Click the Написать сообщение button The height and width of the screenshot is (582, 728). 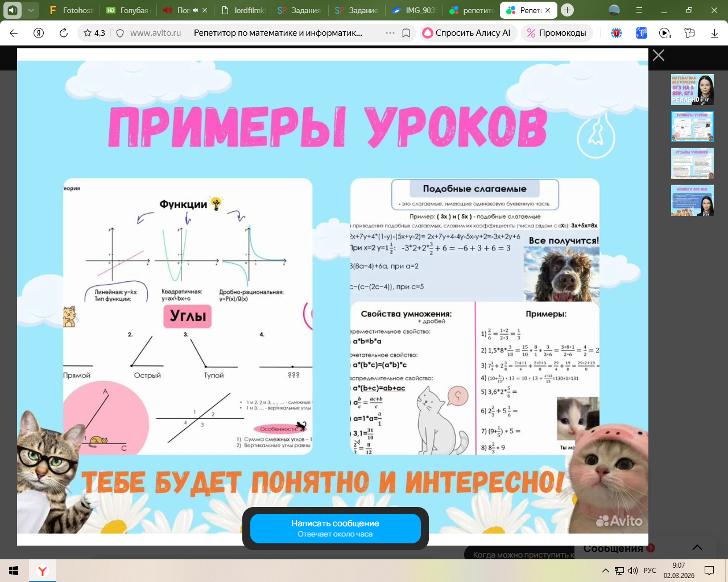tap(335, 528)
